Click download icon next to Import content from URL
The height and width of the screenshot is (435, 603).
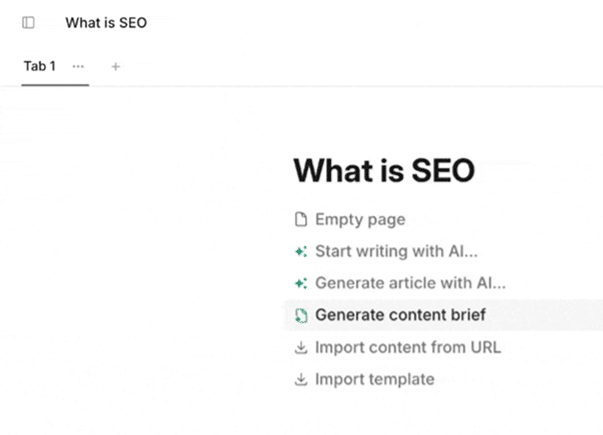(301, 347)
